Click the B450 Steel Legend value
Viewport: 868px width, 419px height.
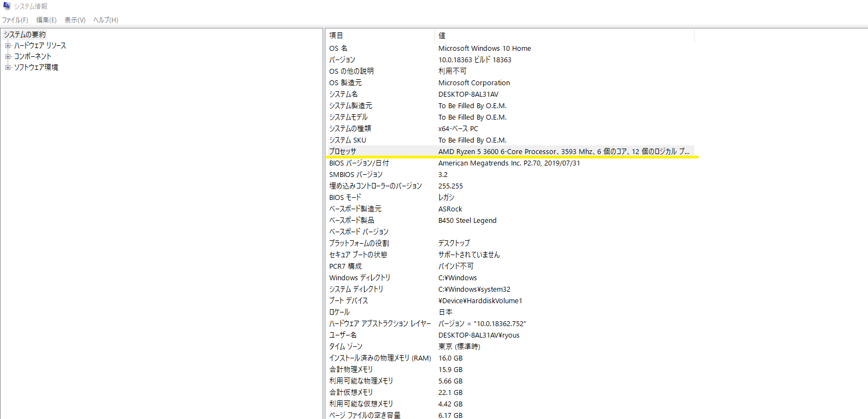tap(467, 220)
